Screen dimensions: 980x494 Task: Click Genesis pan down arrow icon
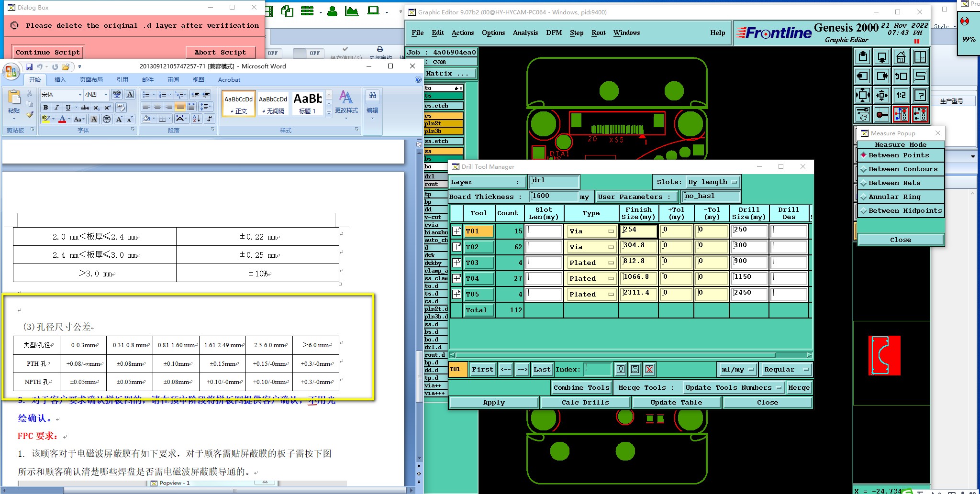(882, 57)
